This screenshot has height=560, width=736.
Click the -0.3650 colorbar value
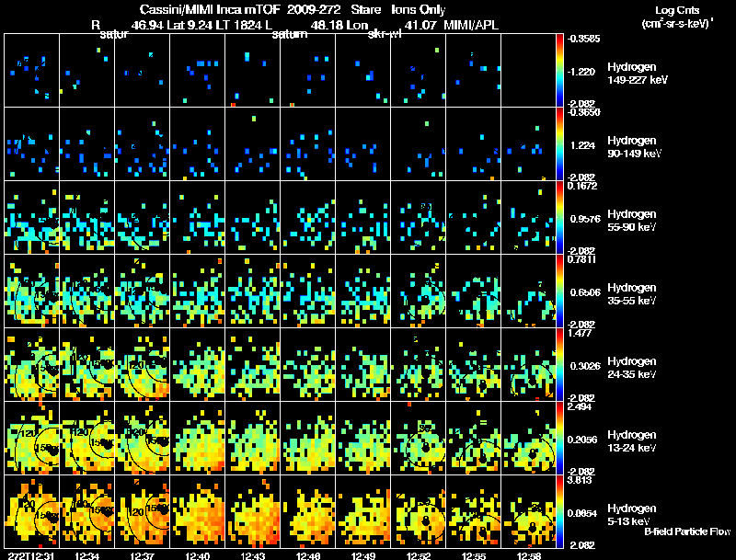582,111
